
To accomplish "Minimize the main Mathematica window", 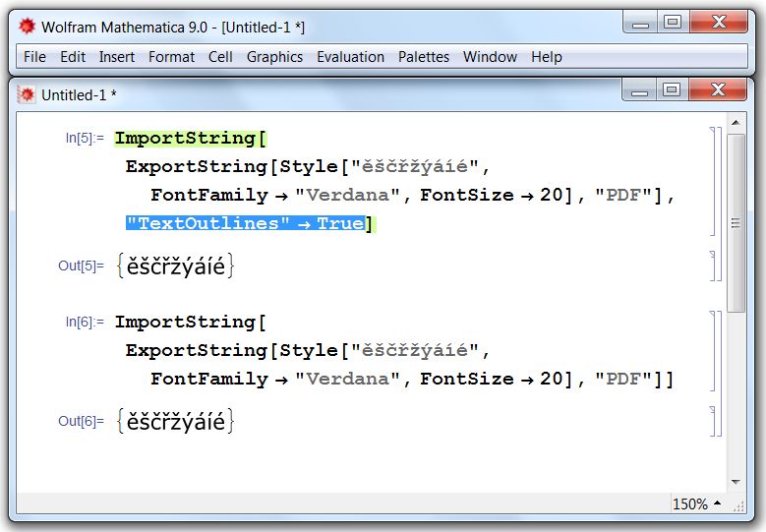I will tap(640, 23).
